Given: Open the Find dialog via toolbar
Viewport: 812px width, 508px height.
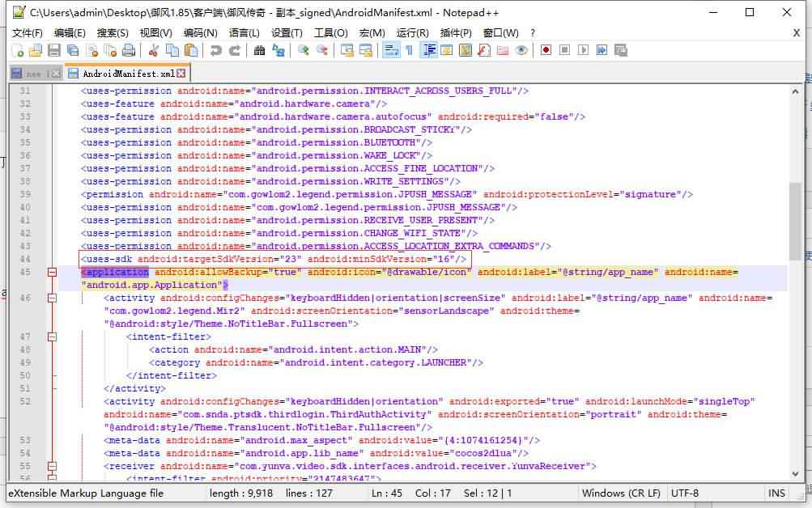Looking at the screenshot, I should click(x=259, y=50).
